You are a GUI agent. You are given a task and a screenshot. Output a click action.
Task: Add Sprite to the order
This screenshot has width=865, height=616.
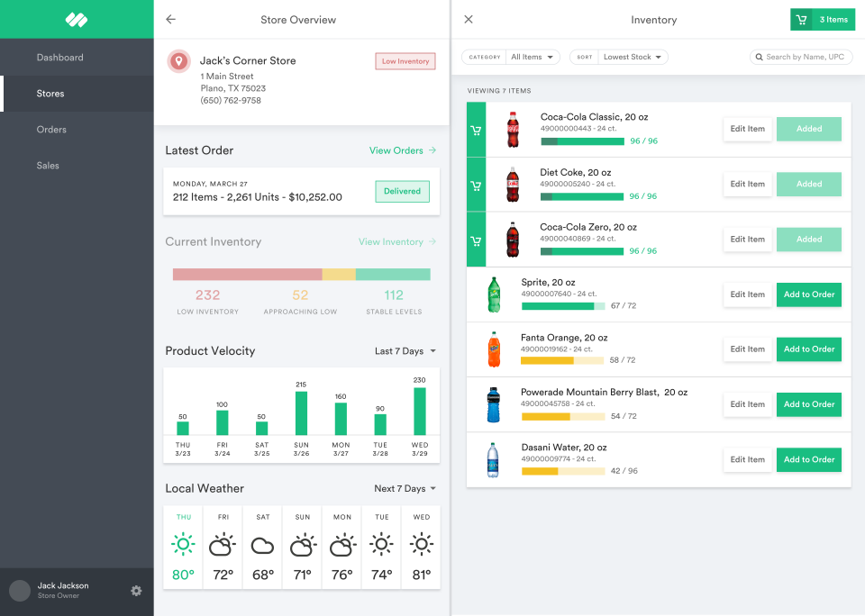pos(808,294)
